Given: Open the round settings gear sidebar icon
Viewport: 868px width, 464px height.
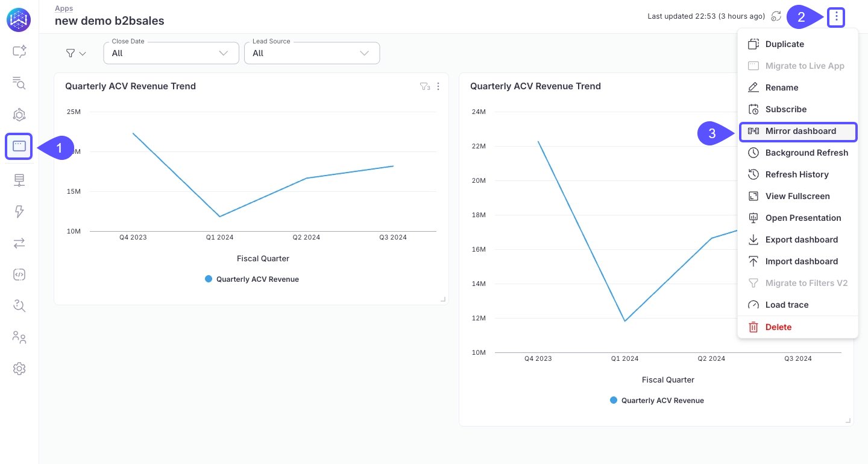Looking at the screenshot, I should click(19, 369).
